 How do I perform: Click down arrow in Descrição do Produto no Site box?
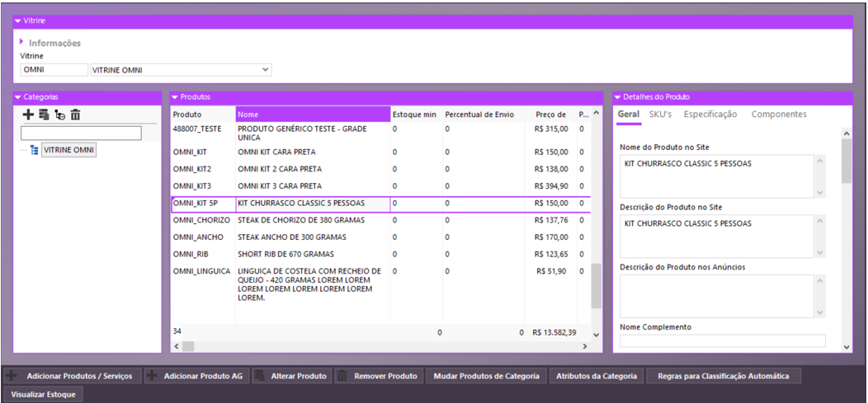820,252
